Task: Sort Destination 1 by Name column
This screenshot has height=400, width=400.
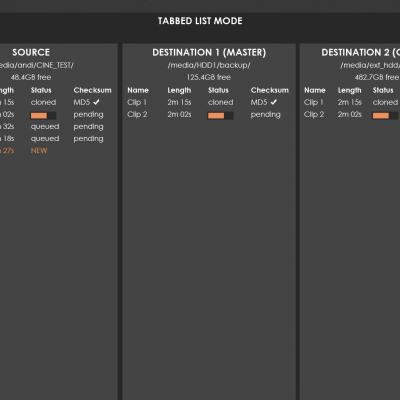Action: tap(138, 90)
